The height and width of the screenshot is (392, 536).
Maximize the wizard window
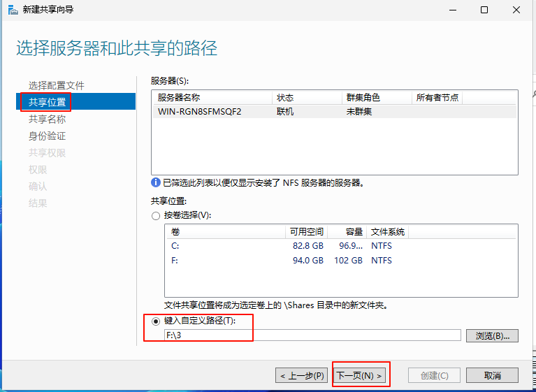(484, 10)
